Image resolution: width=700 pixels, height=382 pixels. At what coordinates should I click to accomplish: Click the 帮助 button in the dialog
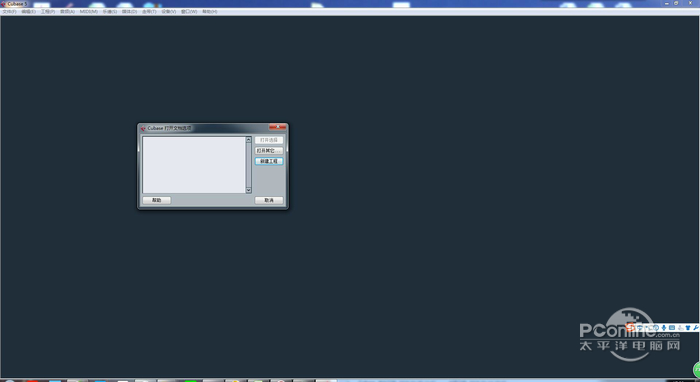click(x=157, y=200)
